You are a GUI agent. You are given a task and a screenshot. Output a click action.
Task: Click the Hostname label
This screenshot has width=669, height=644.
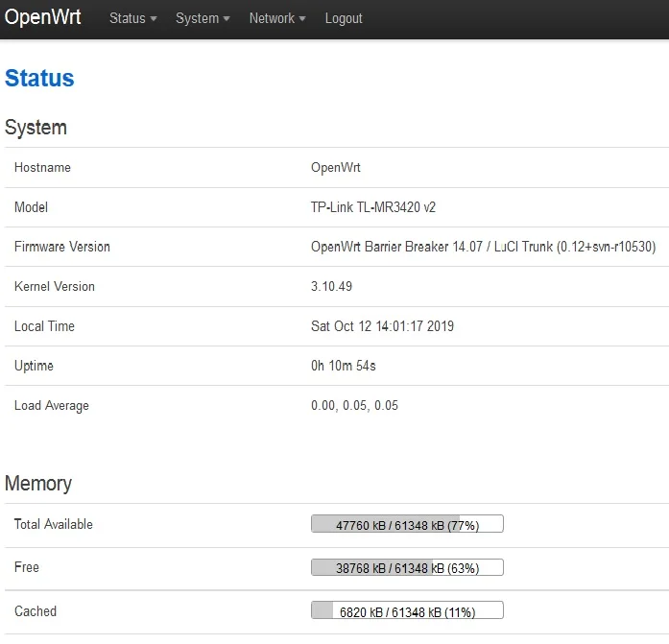pyautogui.click(x=42, y=167)
